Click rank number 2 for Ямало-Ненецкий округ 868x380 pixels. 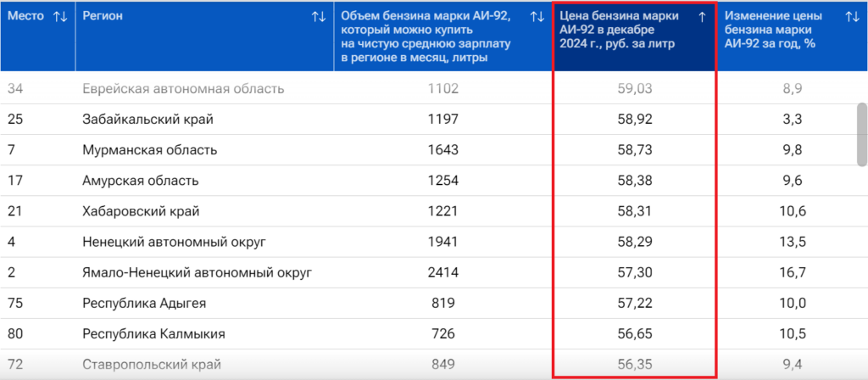11,272
